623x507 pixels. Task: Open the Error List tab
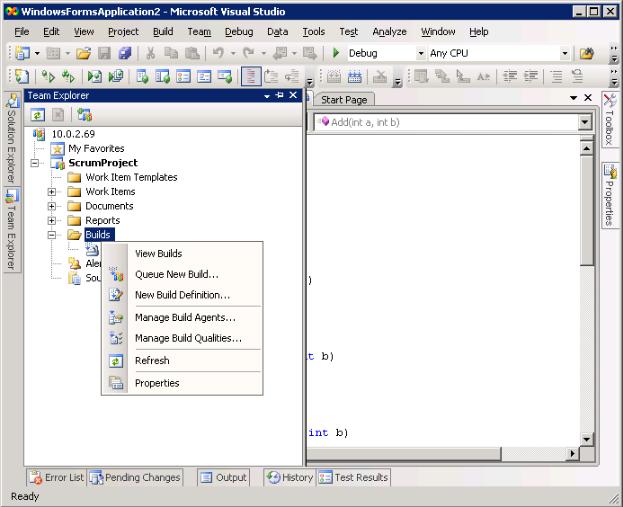[x=57, y=477]
